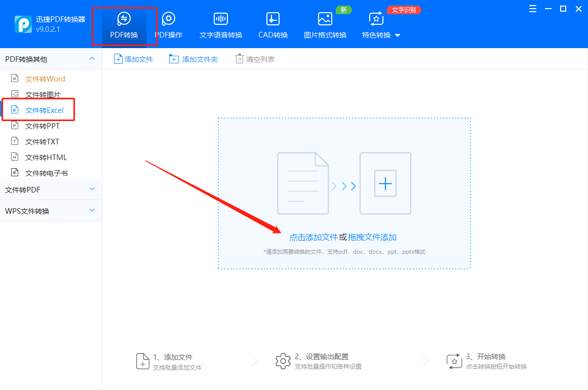Select 文件转HTML in sidebar
588x390 pixels.
click(46, 158)
